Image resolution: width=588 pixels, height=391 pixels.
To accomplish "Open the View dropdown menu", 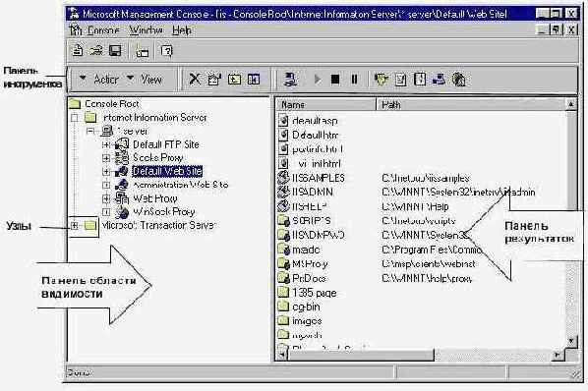I will point(145,80).
